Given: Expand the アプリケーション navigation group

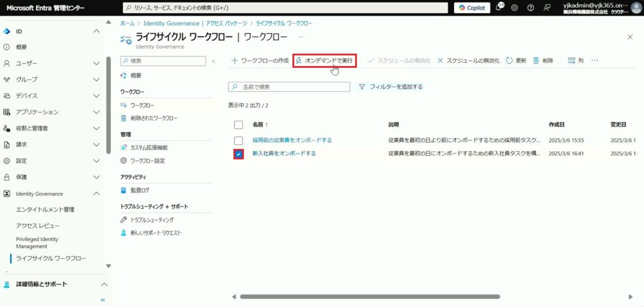Looking at the screenshot, I should coord(96,112).
